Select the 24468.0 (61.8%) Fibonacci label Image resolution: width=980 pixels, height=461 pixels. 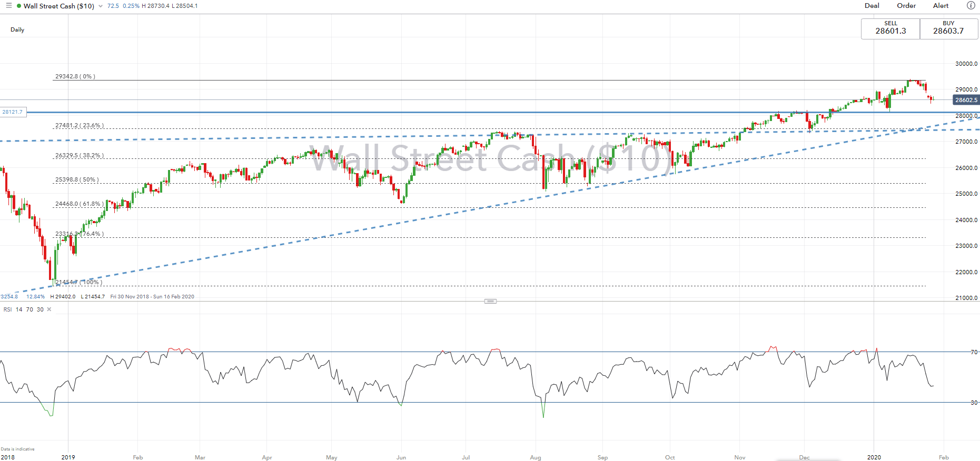[79, 204]
